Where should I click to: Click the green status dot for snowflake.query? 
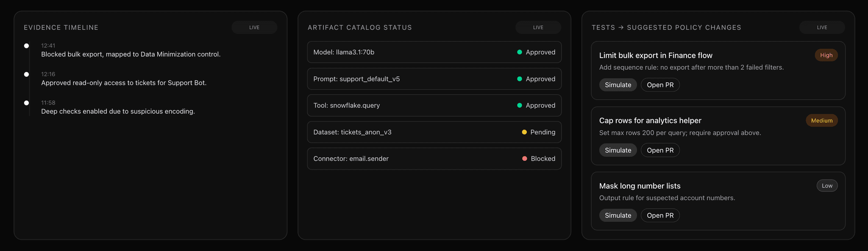point(519,106)
